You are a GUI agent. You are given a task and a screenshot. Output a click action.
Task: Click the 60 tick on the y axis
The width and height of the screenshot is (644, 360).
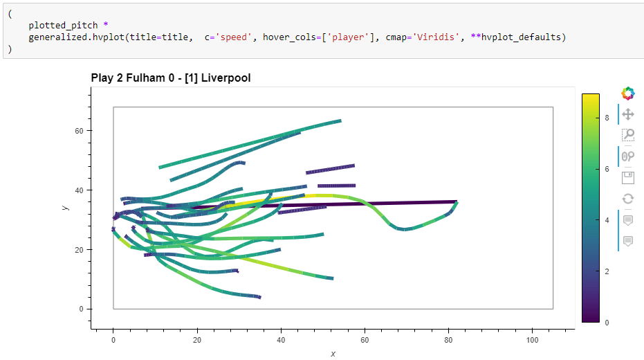tap(80, 131)
